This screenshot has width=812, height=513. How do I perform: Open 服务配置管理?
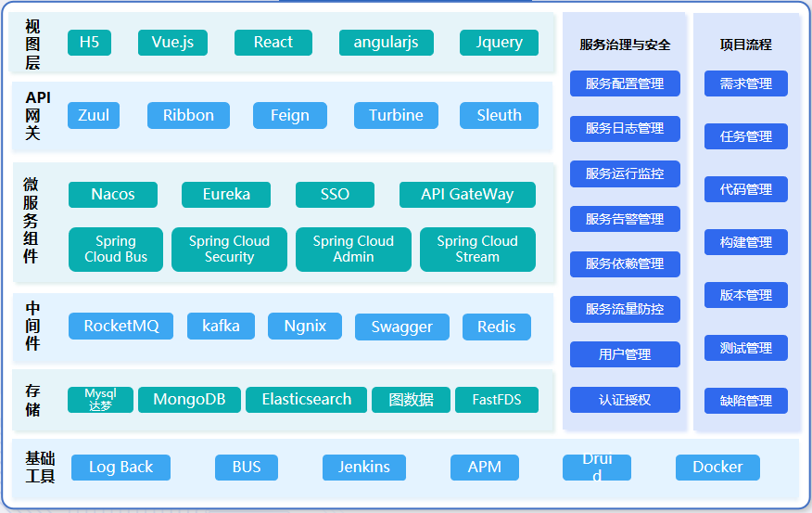click(x=625, y=83)
